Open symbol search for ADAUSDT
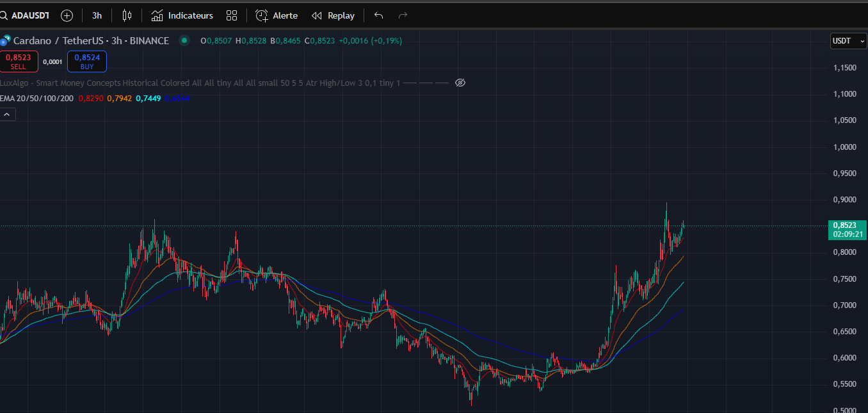This screenshot has height=413, width=868. click(x=26, y=15)
